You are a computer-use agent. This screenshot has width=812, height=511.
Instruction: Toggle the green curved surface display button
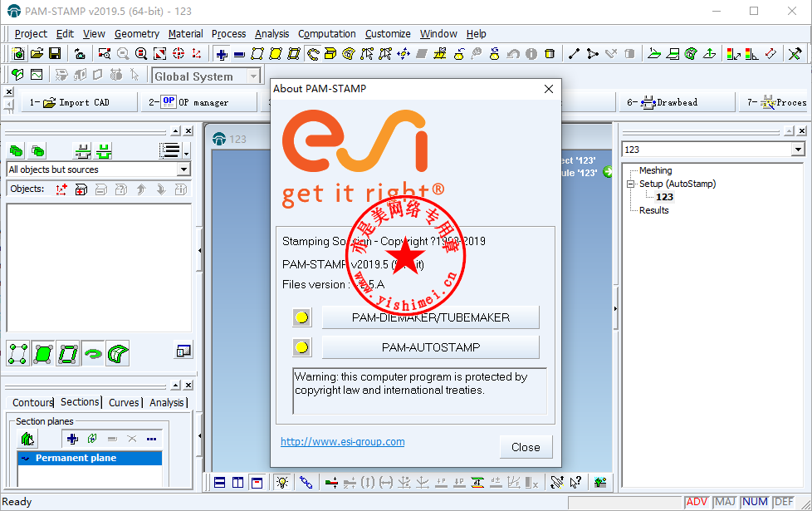point(118,354)
